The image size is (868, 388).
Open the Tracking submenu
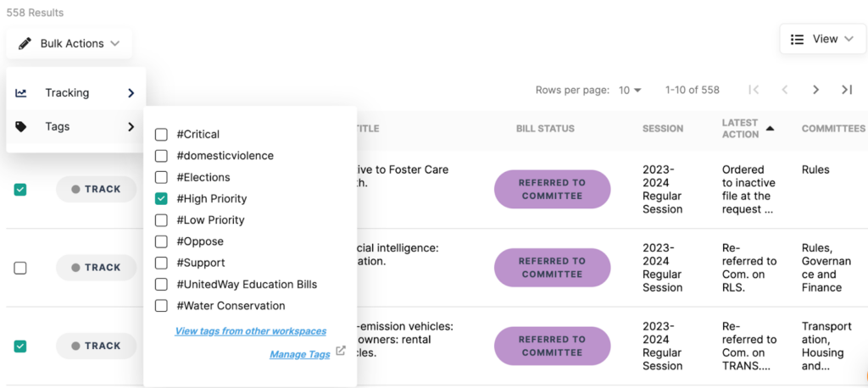76,93
